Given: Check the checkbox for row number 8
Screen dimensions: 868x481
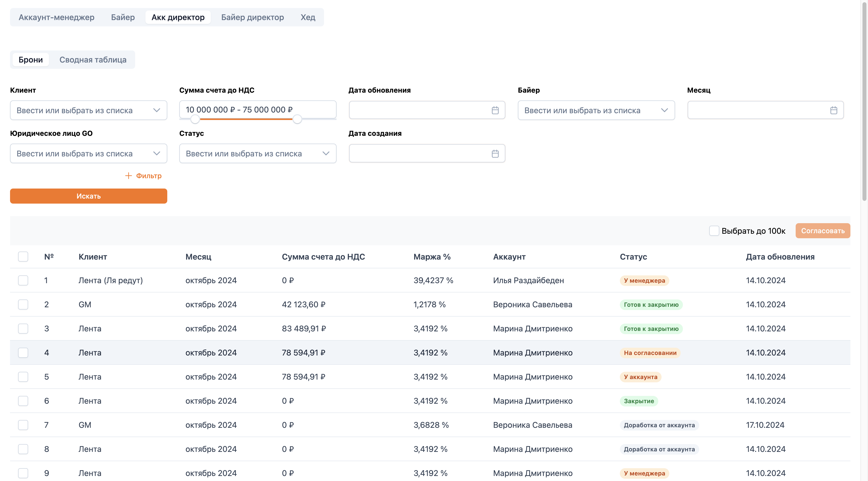Looking at the screenshot, I should pos(23,449).
